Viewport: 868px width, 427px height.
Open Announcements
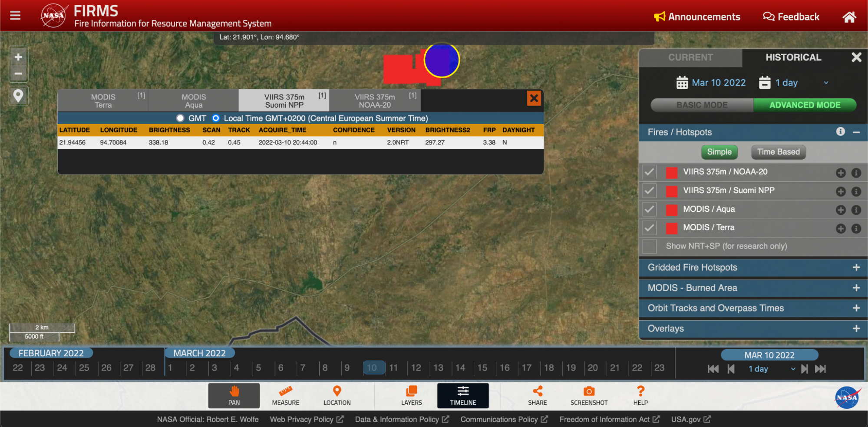pyautogui.click(x=697, y=17)
